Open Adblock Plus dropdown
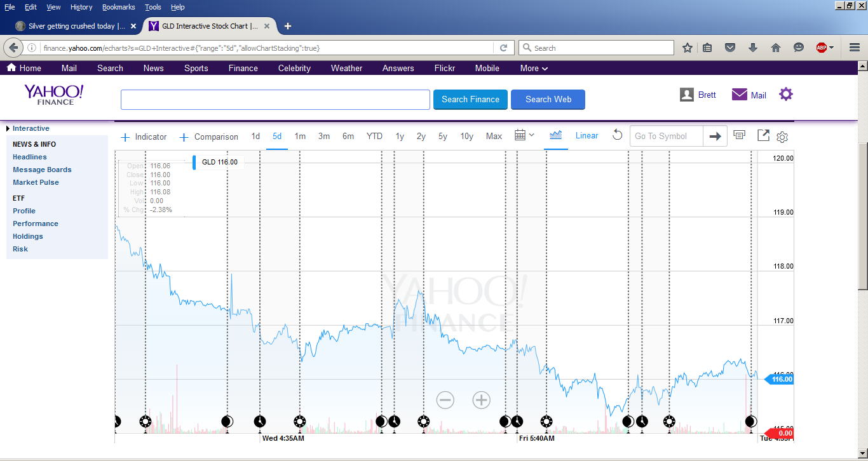868x461 pixels. pyautogui.click(x=825, y=48)
